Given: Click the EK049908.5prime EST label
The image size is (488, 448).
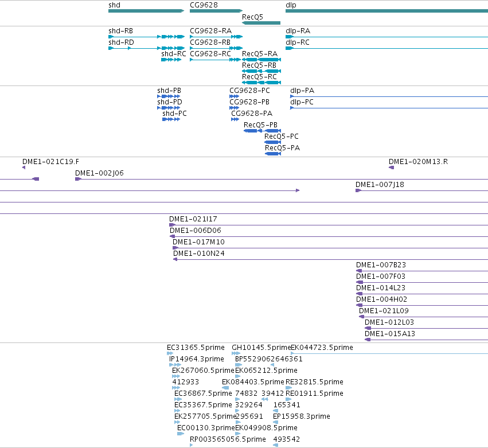Looking at the screenshot, I should click(266, 428).
